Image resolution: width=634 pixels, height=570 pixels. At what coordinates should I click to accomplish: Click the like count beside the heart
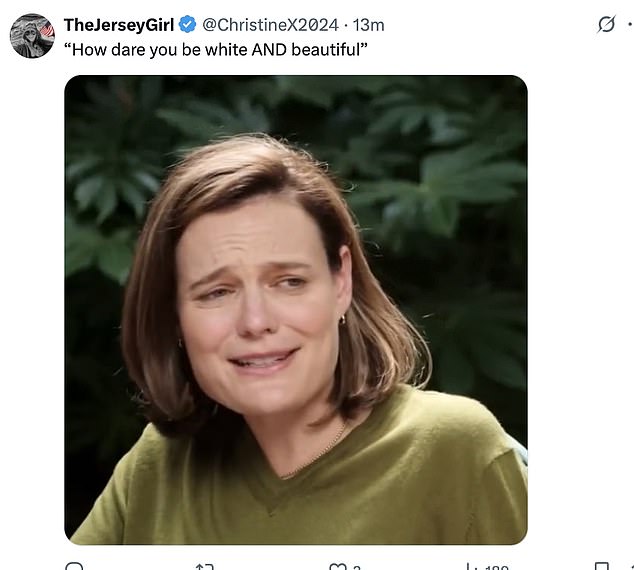click(x=356, y=567)
